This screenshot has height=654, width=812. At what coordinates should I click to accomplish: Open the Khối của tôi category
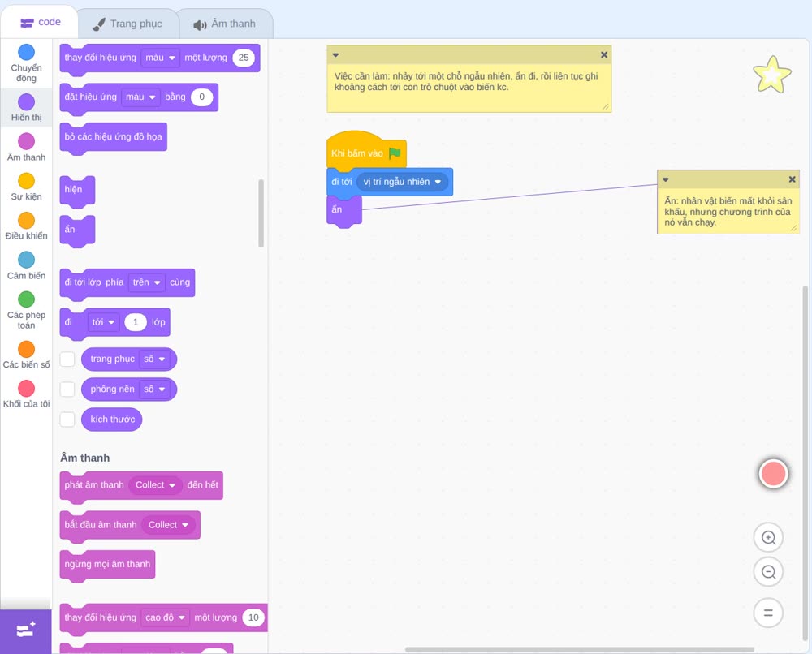(27, 394)
